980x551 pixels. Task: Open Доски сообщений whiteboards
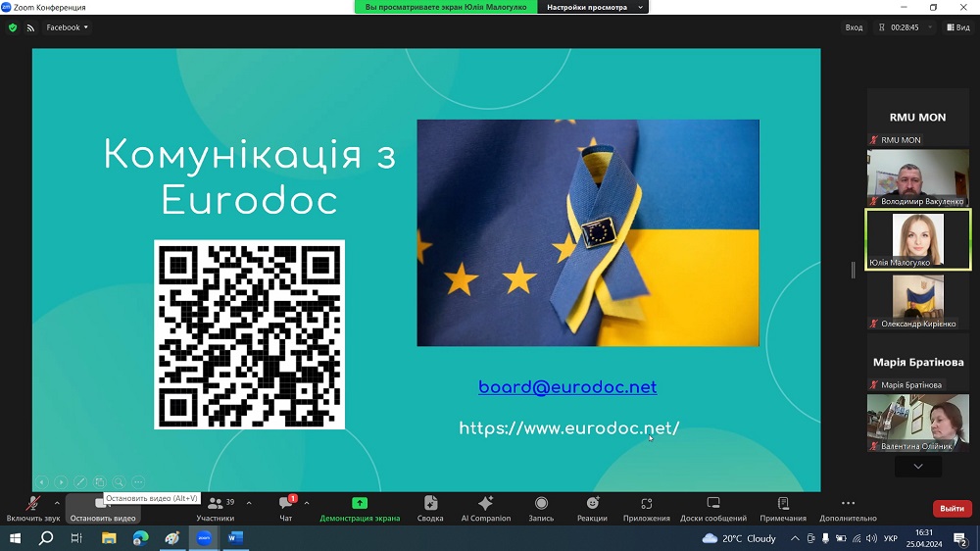[x=713, y=503]
